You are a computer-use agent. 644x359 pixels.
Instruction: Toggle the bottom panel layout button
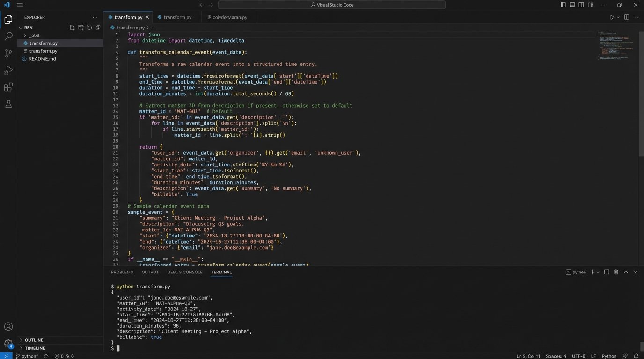click(572, 5)
